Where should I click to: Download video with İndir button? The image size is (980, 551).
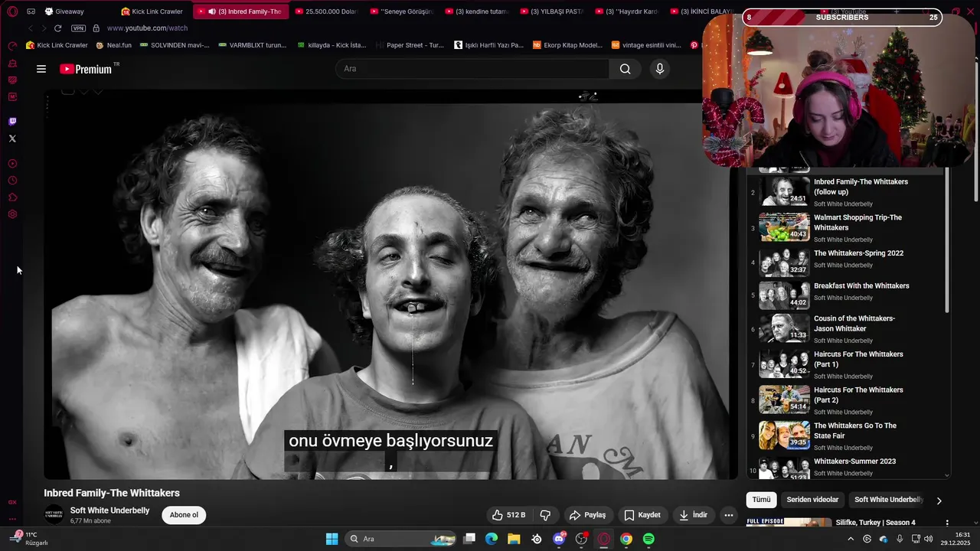click(693, 515)
